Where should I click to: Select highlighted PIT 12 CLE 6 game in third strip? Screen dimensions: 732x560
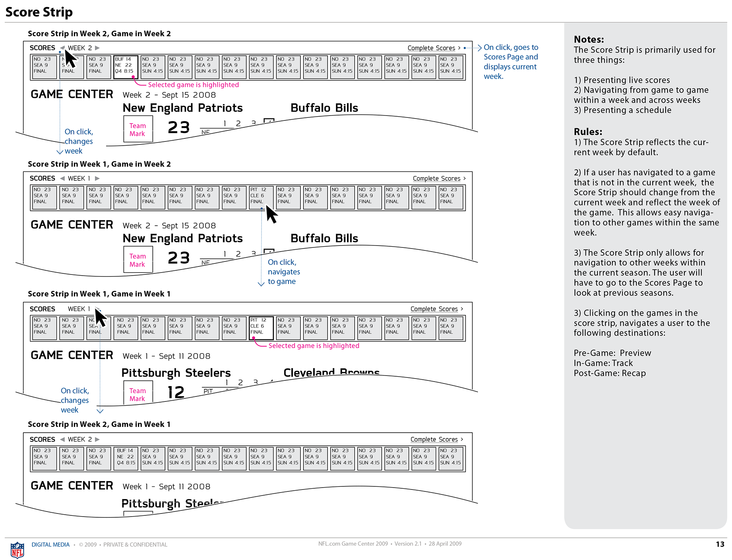[261, 328]
